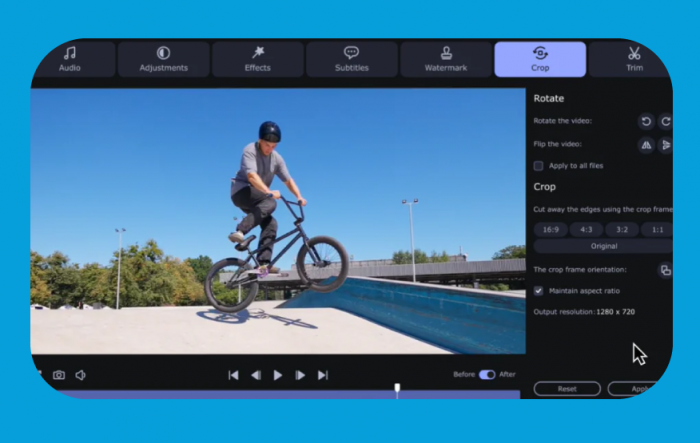700x443 pixels.
Task: Rotate the video clockwise
Action: click(x=665, y=121)
